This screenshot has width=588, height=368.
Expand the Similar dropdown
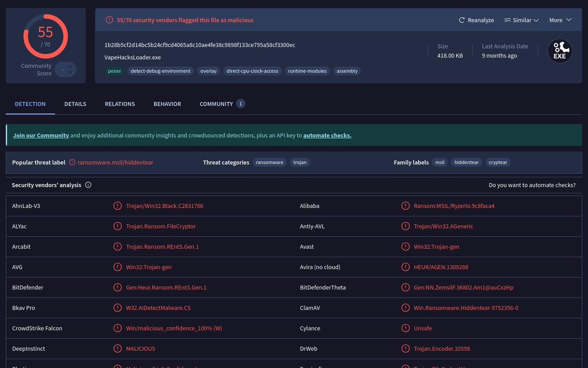(x=521, y=20)
